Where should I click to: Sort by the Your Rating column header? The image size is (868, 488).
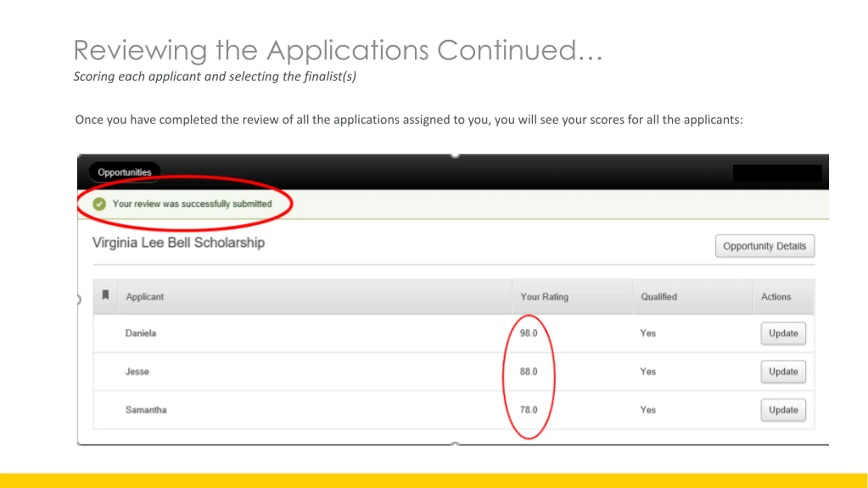point(545,297)
